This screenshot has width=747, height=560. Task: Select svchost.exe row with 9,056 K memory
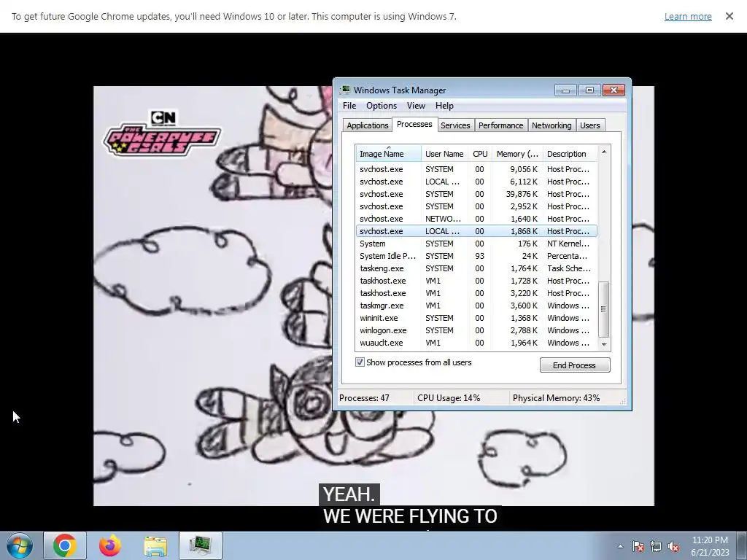(x=476, y=169)
